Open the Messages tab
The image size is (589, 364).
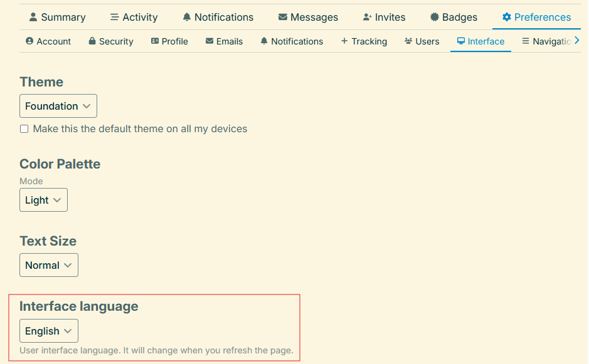tap(308, 18)
